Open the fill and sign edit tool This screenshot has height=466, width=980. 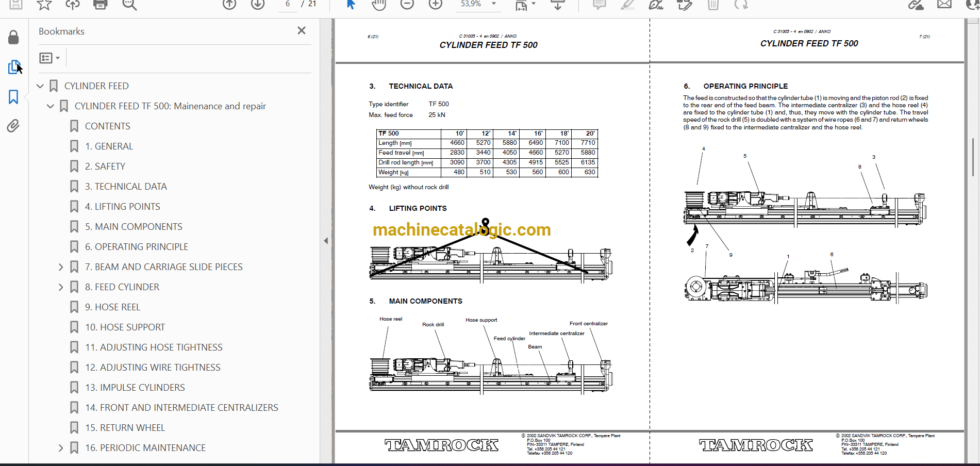click(685, 4)
